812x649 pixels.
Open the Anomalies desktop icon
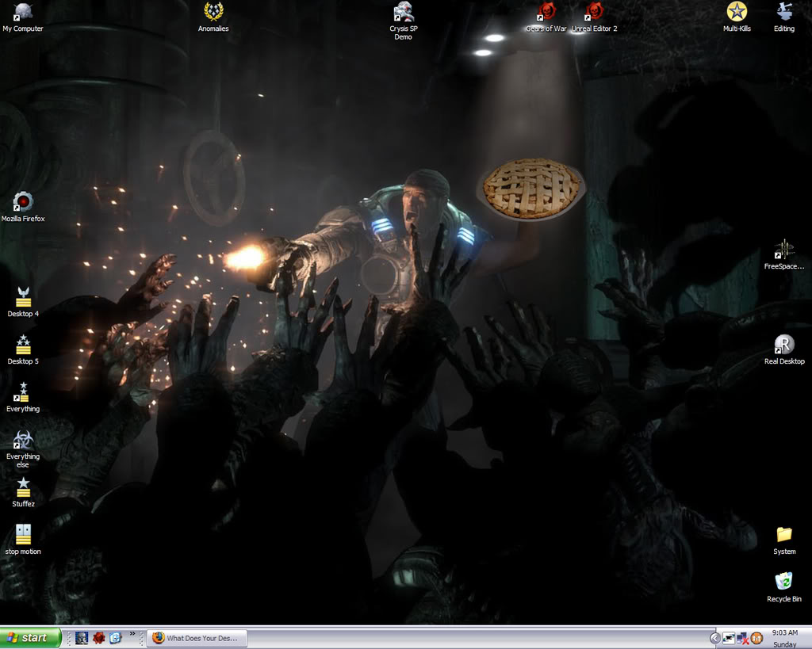[x=213, y=17]
